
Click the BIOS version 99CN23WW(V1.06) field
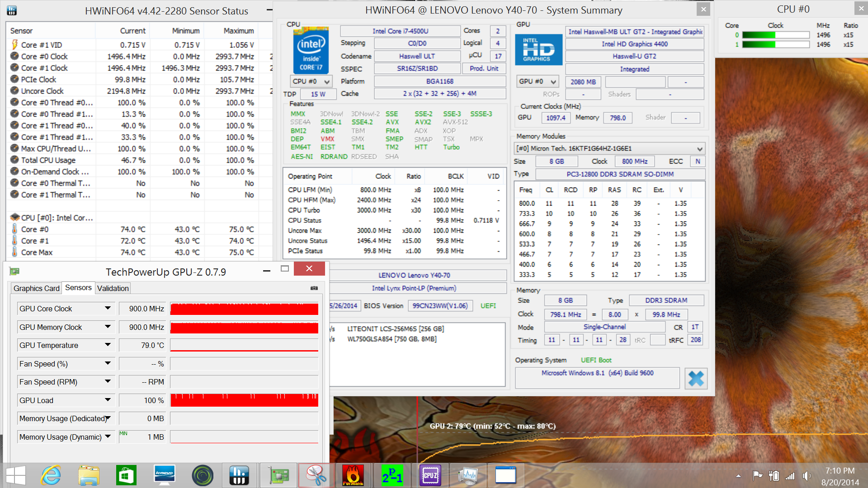point(440,306)
